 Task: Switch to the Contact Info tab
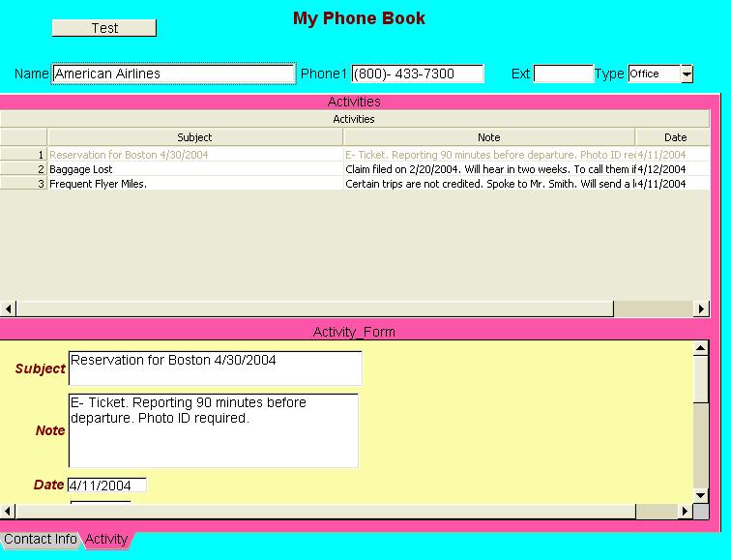coord(40,539)
